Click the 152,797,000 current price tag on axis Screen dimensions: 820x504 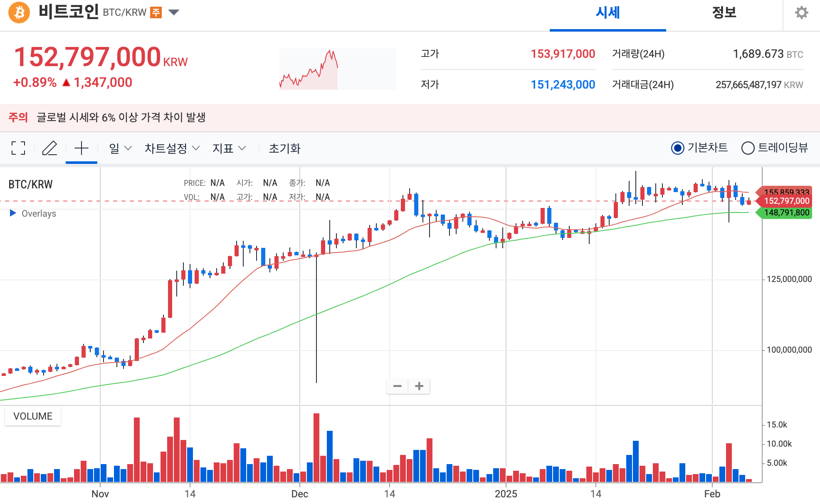click(783, 201)
